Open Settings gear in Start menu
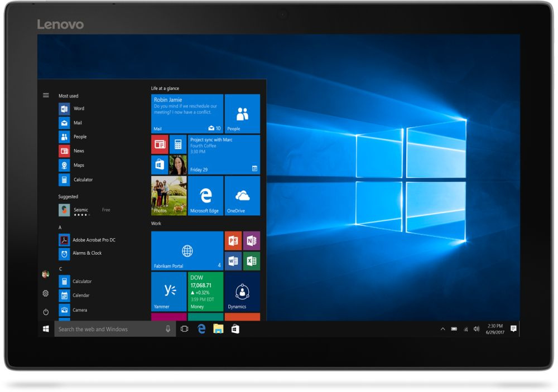The image size is (558, 392). (x=46, y=293)
